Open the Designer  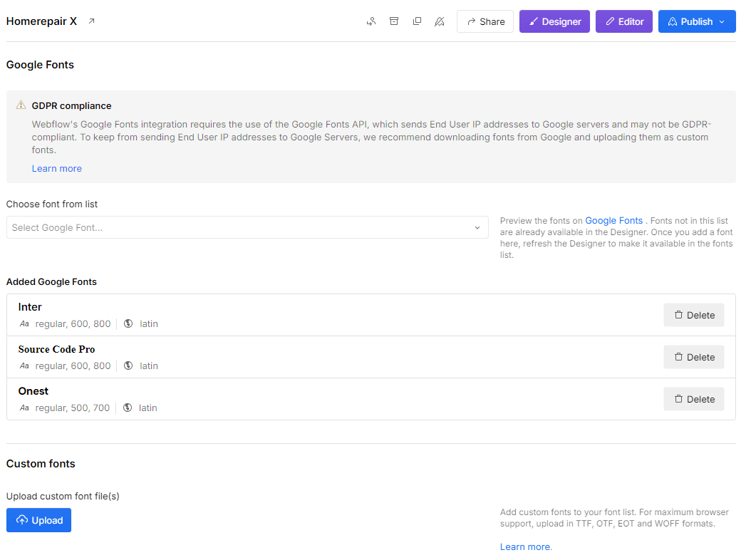[x=554, y=21]
